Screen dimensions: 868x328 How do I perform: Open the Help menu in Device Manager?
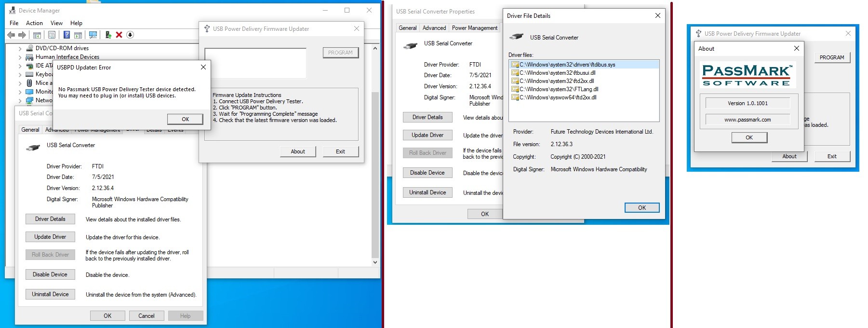pos(76,23)
